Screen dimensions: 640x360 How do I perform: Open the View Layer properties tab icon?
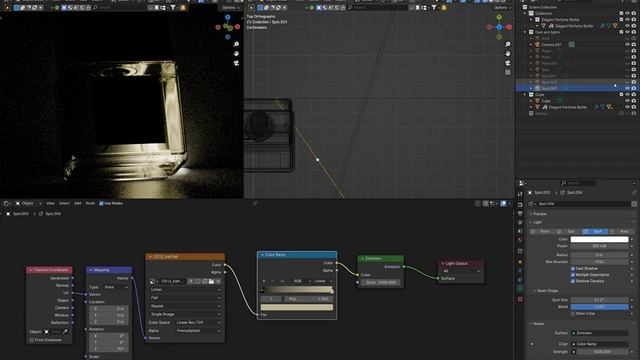[x=520, y=222]
